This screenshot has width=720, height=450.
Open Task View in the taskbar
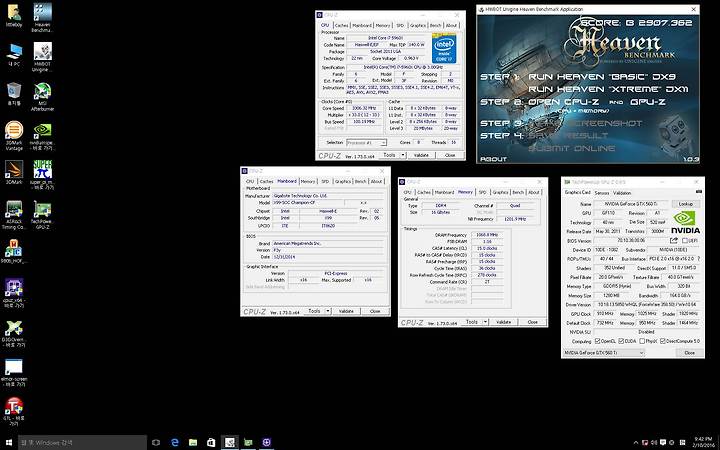(156, 443)
